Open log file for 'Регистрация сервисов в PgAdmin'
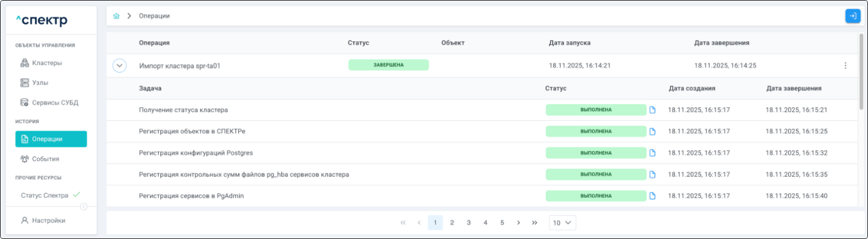The width and height of the screenshot is (868, 239). click(653, 196)
